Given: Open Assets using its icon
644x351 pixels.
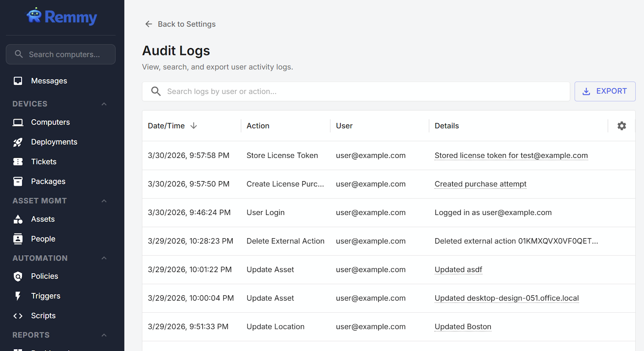Looking at the screenshot, I should [18, 219].
